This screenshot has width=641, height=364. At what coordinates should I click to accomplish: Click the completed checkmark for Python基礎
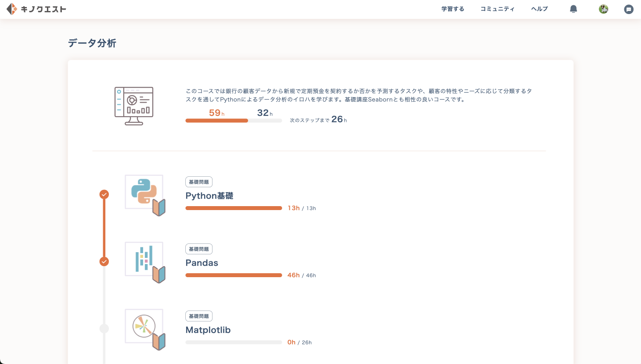104,194
